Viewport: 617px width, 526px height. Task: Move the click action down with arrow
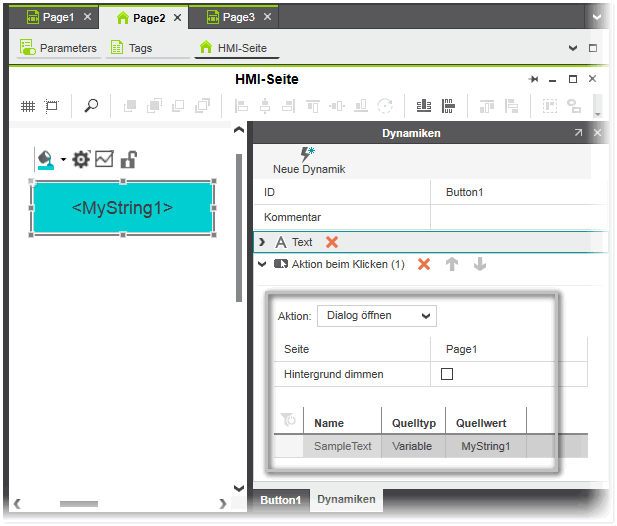tap(480, 265)
